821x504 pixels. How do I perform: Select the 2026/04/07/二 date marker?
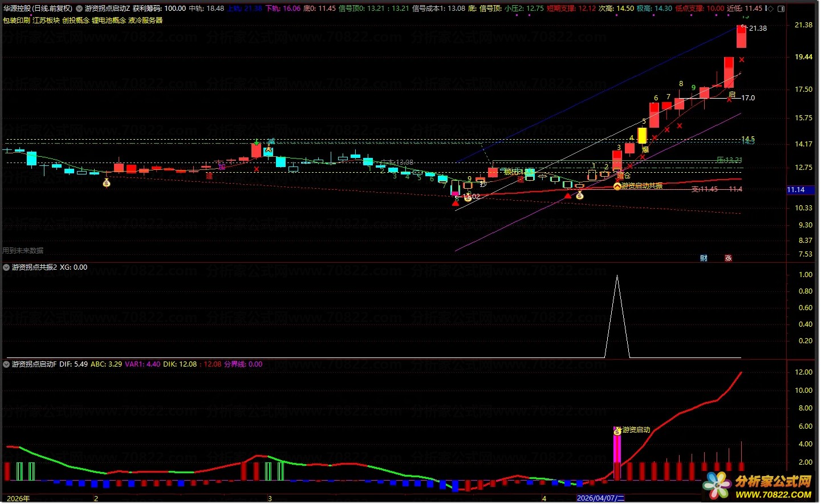[x=600, y=498]
